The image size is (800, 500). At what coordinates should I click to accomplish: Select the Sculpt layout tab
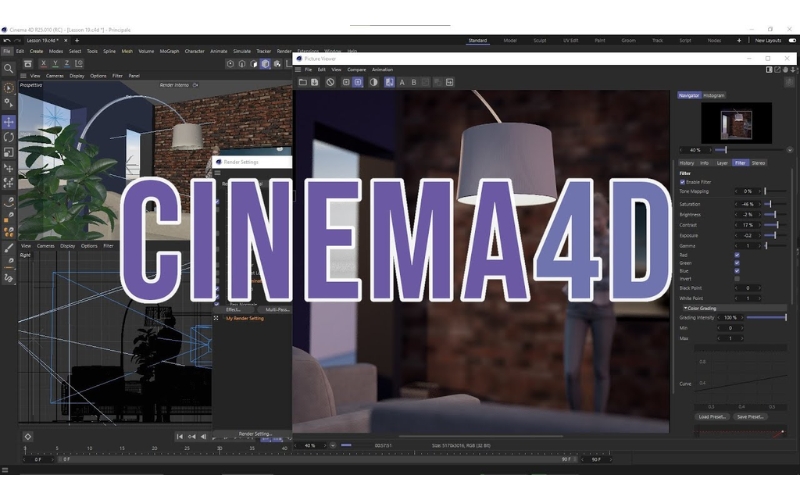pos(540,40)
